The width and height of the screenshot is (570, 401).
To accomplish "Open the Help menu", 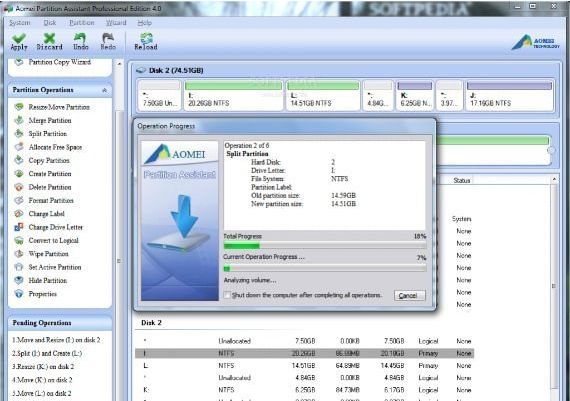I will coord(144,23).
